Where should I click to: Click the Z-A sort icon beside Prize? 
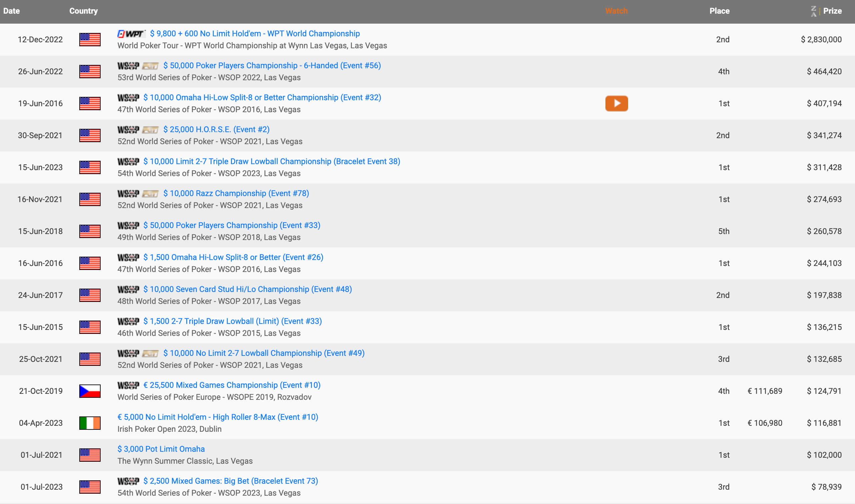pyautogui.click(x=814, y=11)
